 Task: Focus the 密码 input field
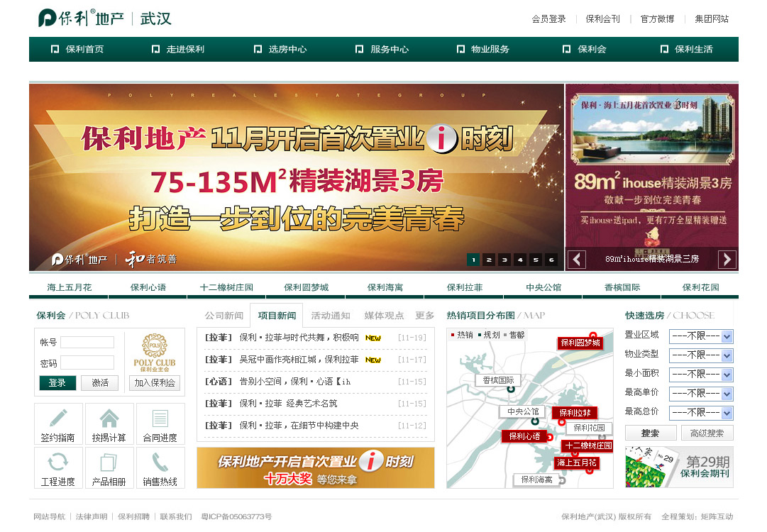(x=87, y=362)
